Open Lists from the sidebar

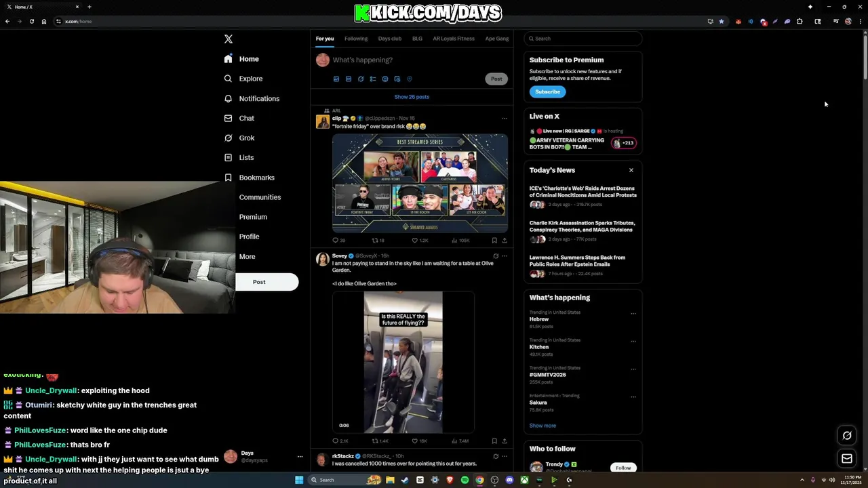click(x=239, y=157)
